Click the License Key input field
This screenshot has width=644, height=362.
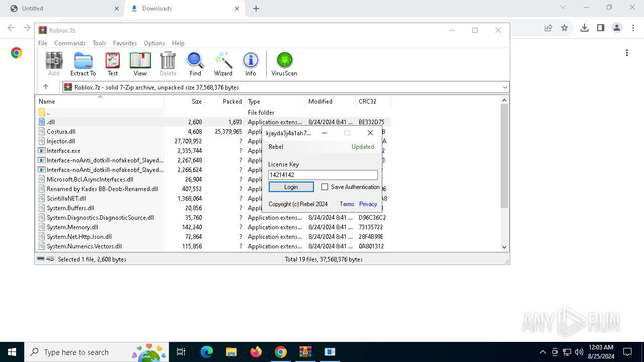click(323, 175)
